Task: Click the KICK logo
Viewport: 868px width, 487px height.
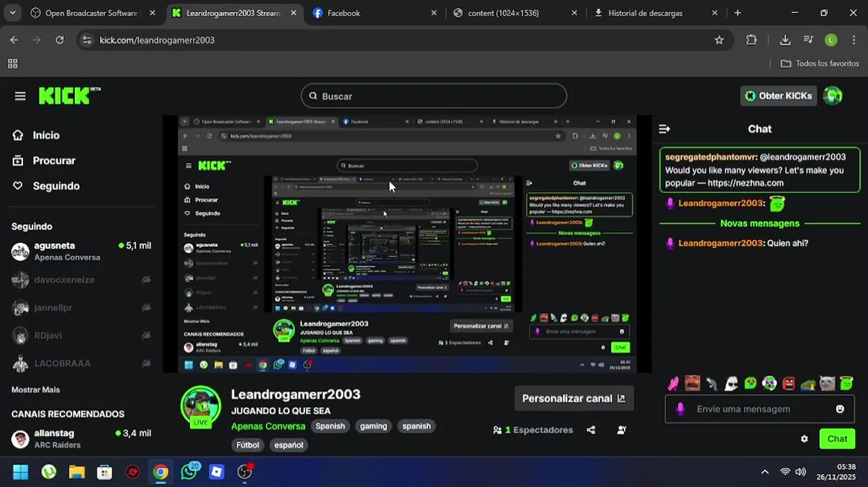Action: pyautogui.click(x=69, y=96)
